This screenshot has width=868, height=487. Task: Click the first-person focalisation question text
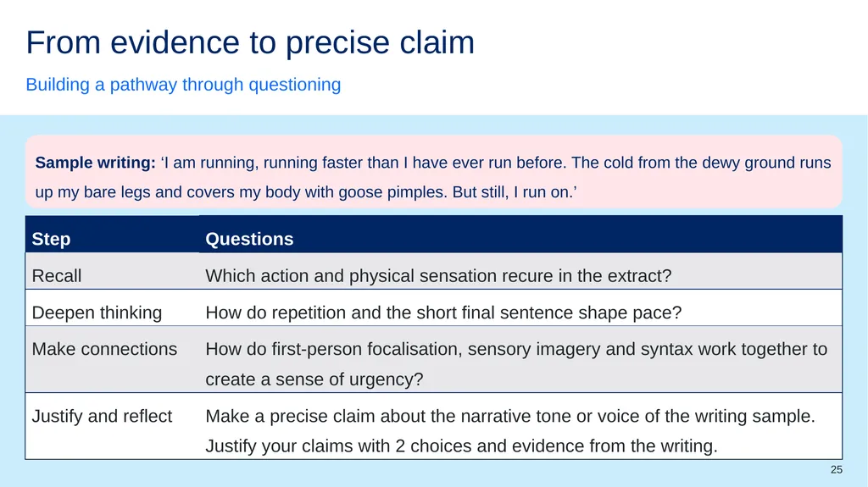pyautogui.click(x=516, y=349)
